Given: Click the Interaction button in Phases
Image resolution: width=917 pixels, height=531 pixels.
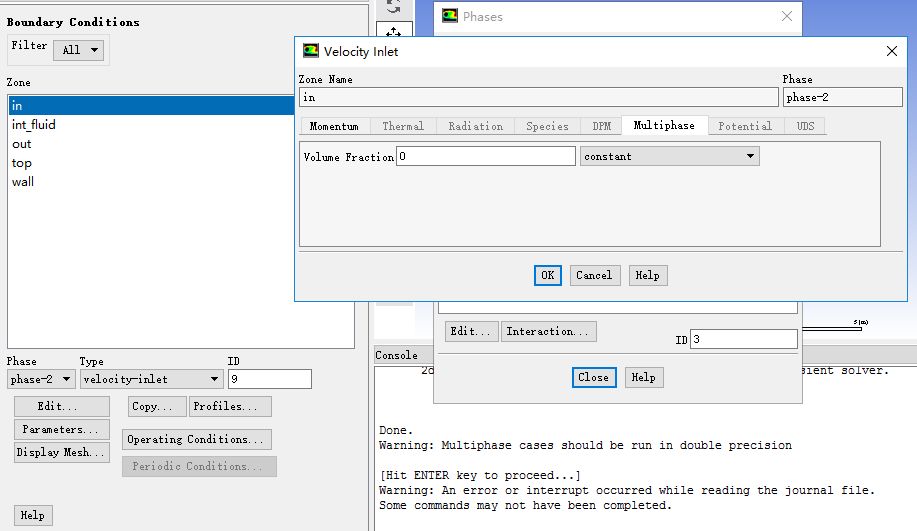Looking at the screenshot, I should 549,331.
